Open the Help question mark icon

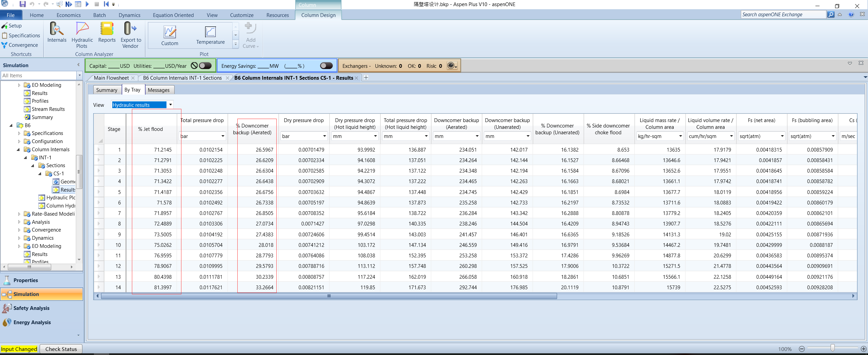851,15
